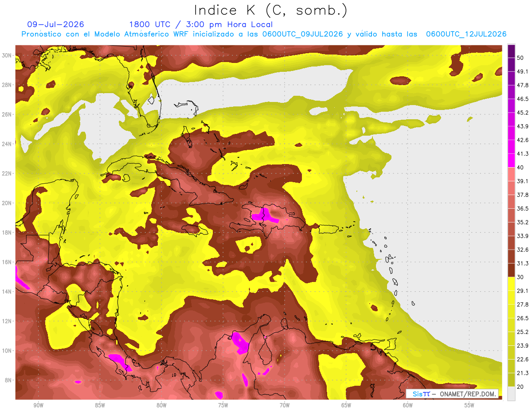Click "1800 UTC / 3:00 pm Hora Local" text
Image resolution: width=532 pixels, height=411 pixels.
[201, 24]
